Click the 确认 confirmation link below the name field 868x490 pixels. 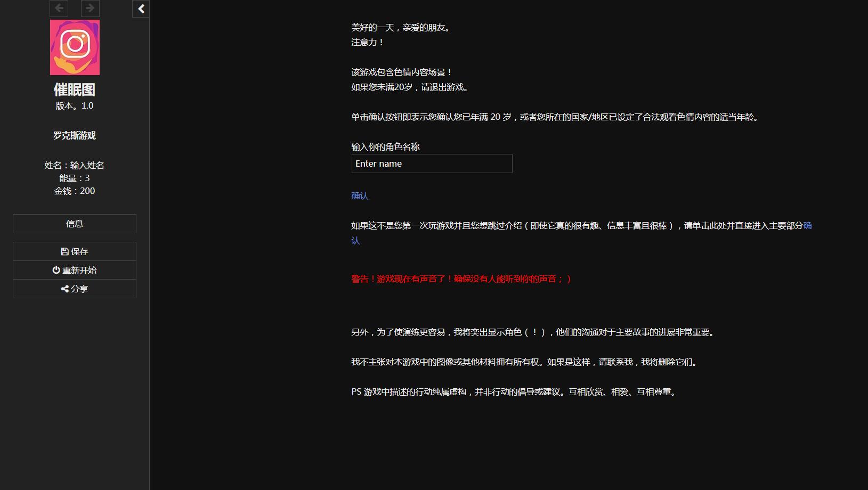pos(359,196)
